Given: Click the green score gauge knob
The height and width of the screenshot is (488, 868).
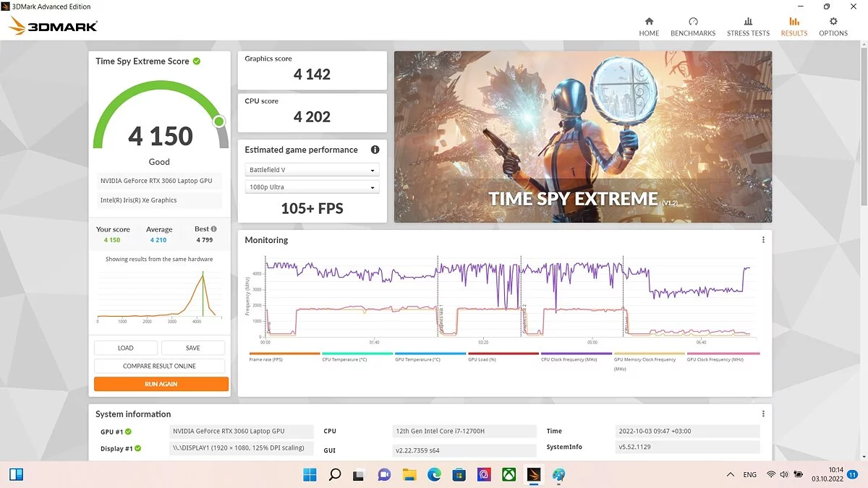Looking at the screenshot, I should click(x=218, y=121).
